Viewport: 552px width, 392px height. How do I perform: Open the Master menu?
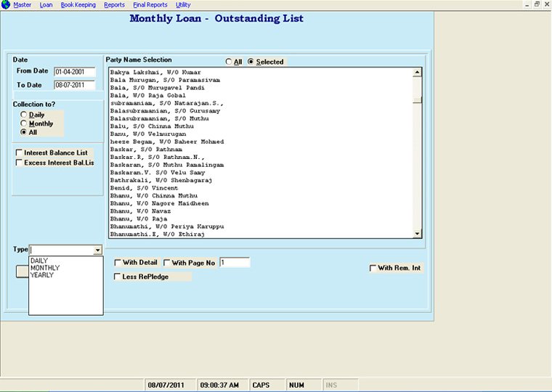coord(23,5)
